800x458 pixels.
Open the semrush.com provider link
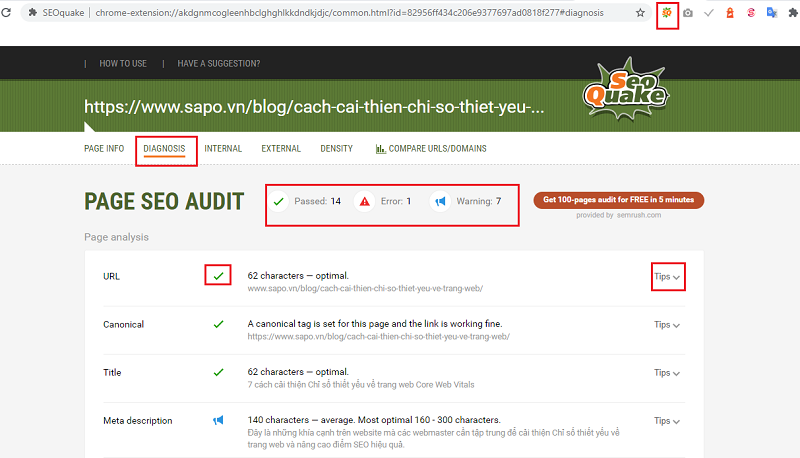click(x=638, y=215)
